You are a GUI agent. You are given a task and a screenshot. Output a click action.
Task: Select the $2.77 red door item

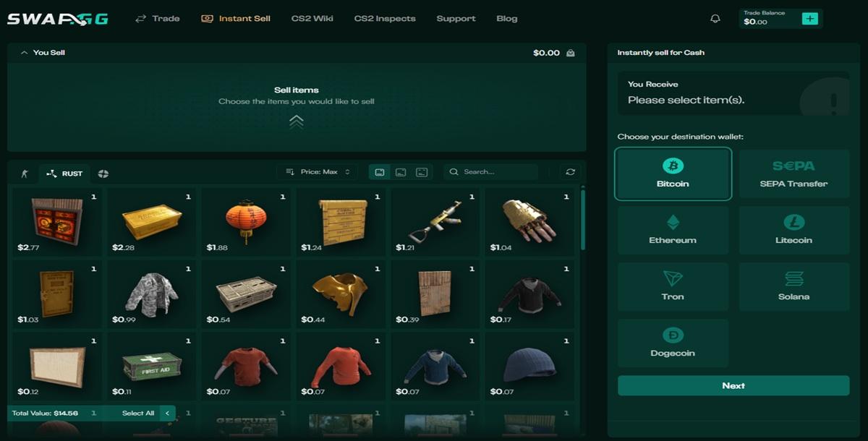click(57, 222)
